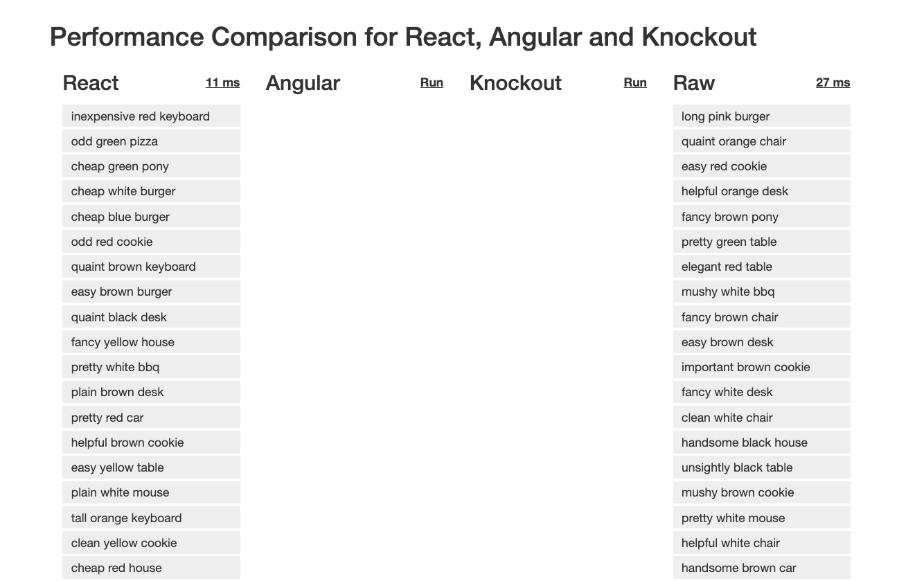Run the Knockout benchmark
This screenshot has width=924, height=581.
635,82
